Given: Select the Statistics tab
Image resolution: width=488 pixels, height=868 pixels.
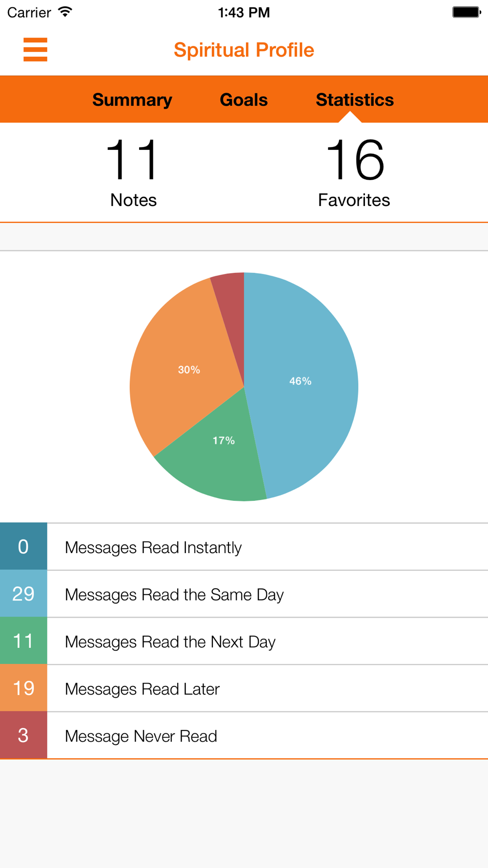Looking at the screenshot, I should pyautogui.click(x=355, y=100).
